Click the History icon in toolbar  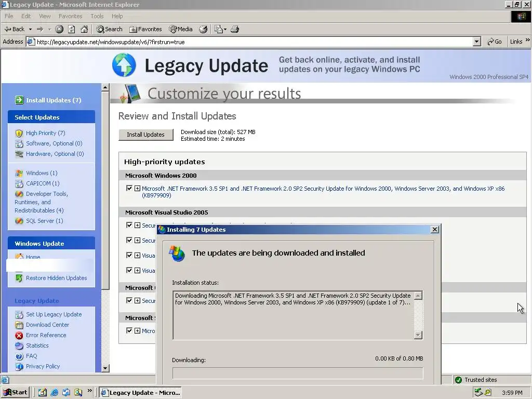click(203, 29)
